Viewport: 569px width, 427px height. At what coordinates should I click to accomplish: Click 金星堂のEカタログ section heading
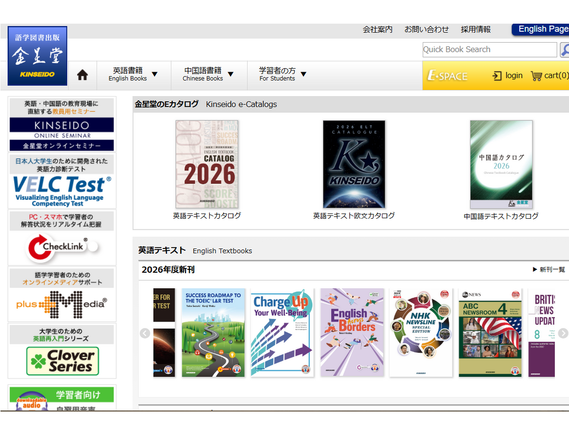click(206, 104)
